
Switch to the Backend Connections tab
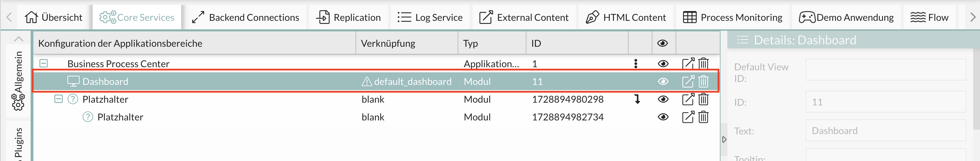246,17
